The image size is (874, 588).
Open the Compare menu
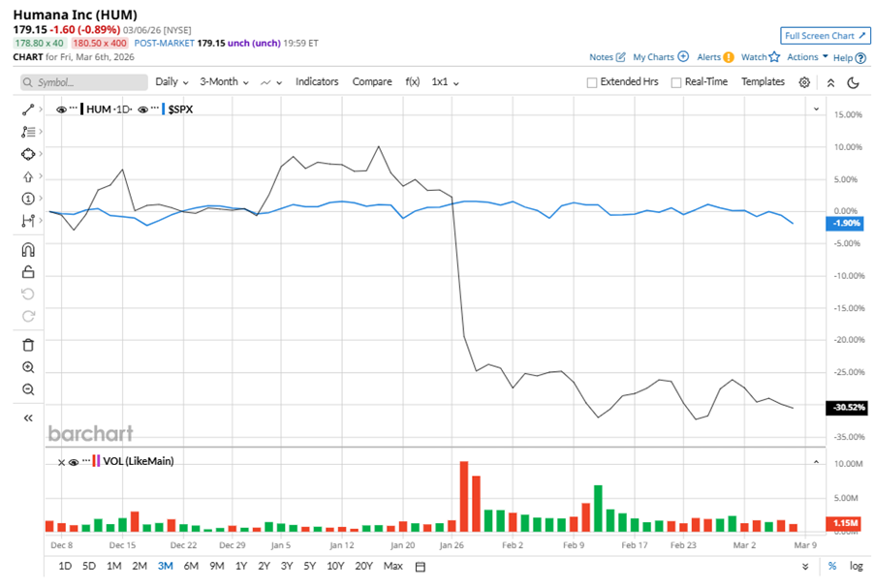coord(372,82)
